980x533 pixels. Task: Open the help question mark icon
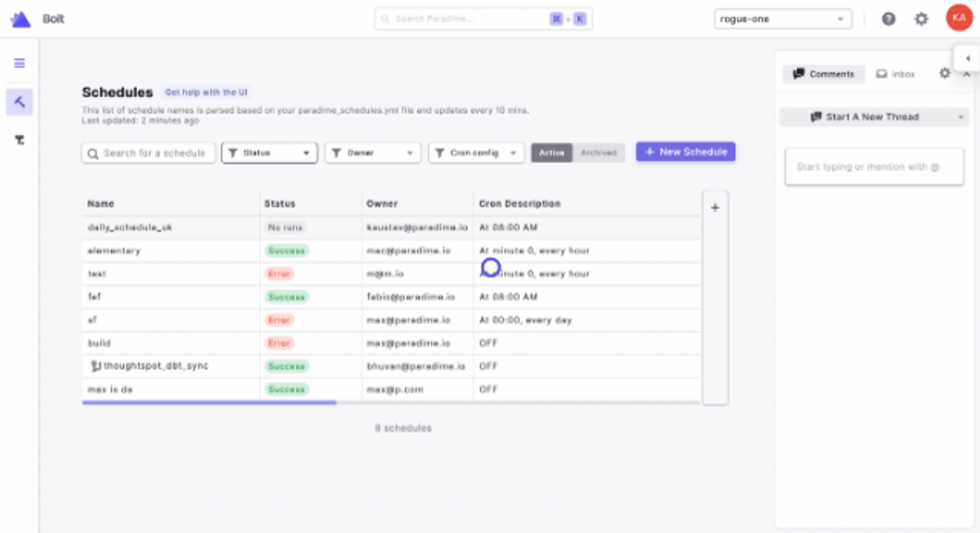pyautogui.click(x=888, y=19)
